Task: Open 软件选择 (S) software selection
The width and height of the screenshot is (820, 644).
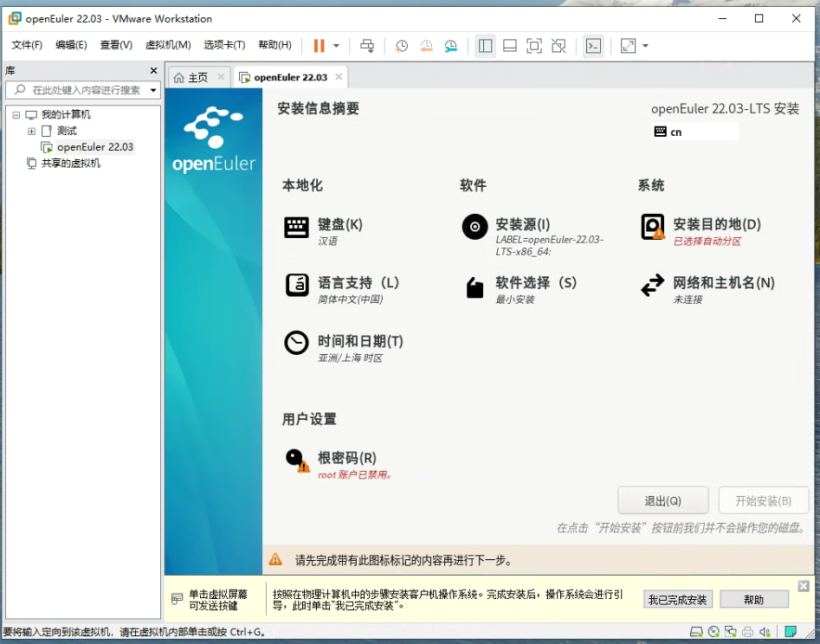Action: (x=520, y=288)
